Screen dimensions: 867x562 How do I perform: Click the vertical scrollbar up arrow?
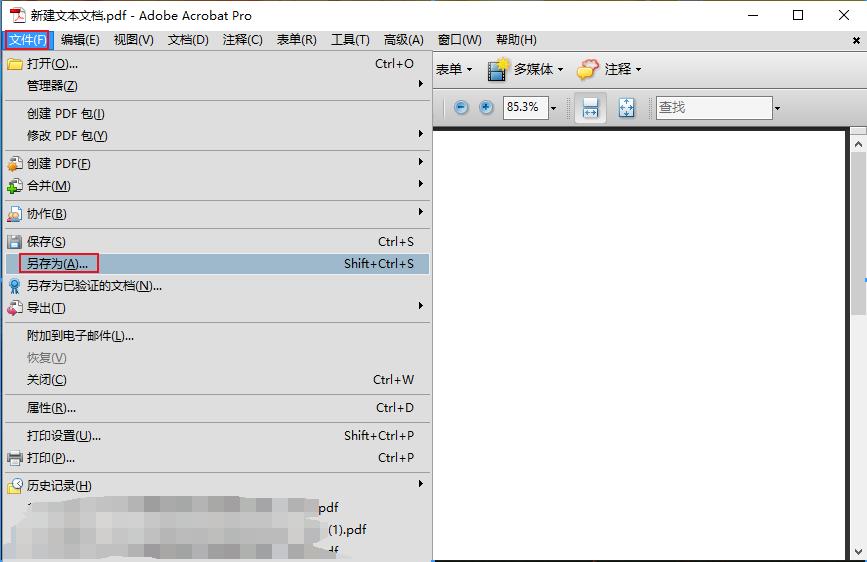tap(858, 144)
